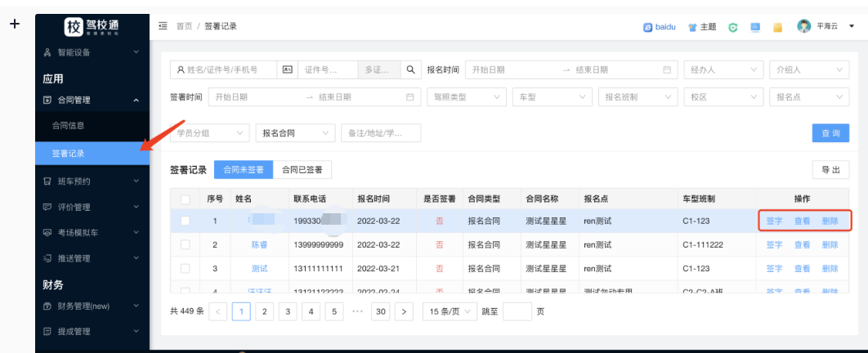Open the 经办人 dropdown
The height and width of the screenshot is (353, 868).
pyautogui.click(x=723, y=69)
